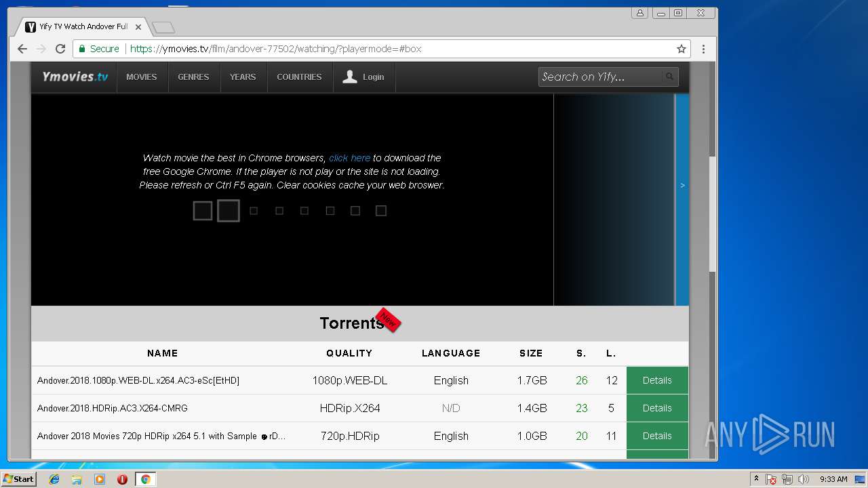Screen dimensions: 868x488
Task: Click the user avatar icon beside Login
Action: point(349,77)
